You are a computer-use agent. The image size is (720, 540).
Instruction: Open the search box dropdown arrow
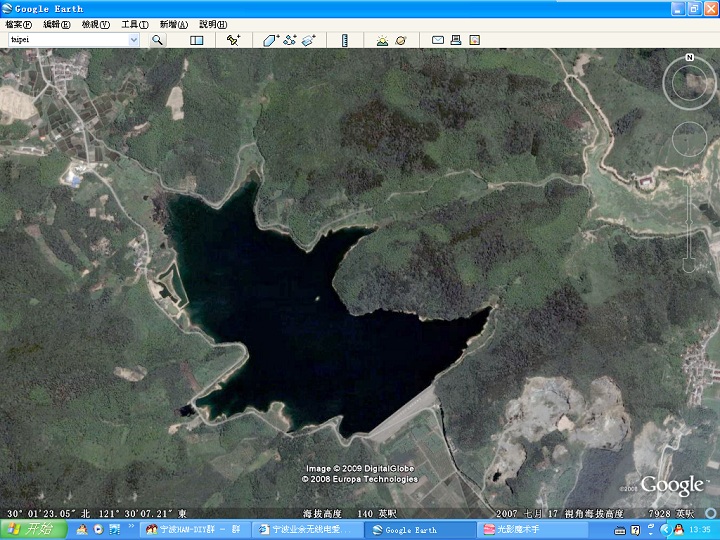[x=134, y=40]
